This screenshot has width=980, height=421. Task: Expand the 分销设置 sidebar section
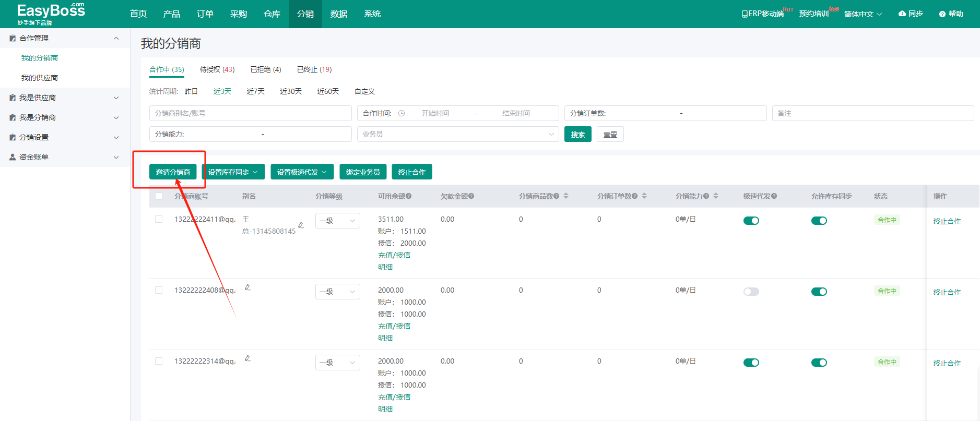[x=116, y=137]
